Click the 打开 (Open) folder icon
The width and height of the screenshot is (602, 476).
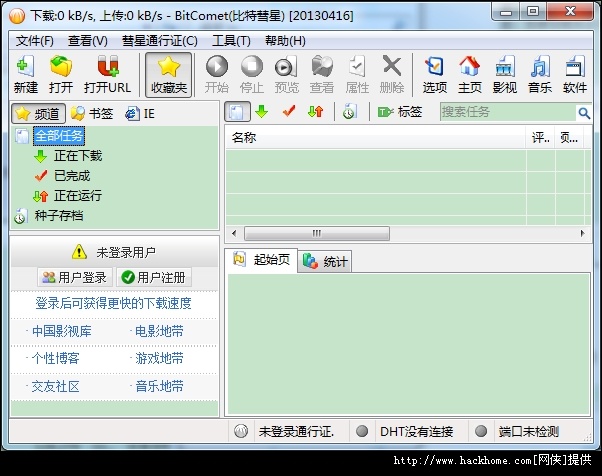(x=61, y=74)
